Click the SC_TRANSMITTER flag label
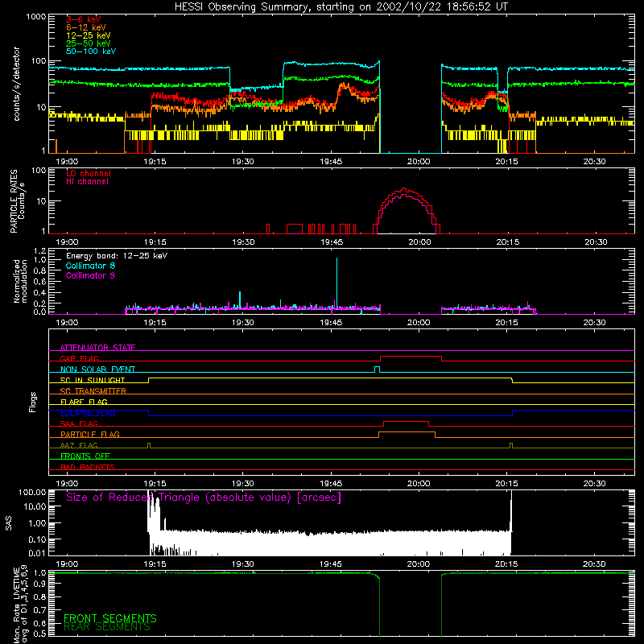The width and height of the screenshot is (644, 644). tap(93, 390)
